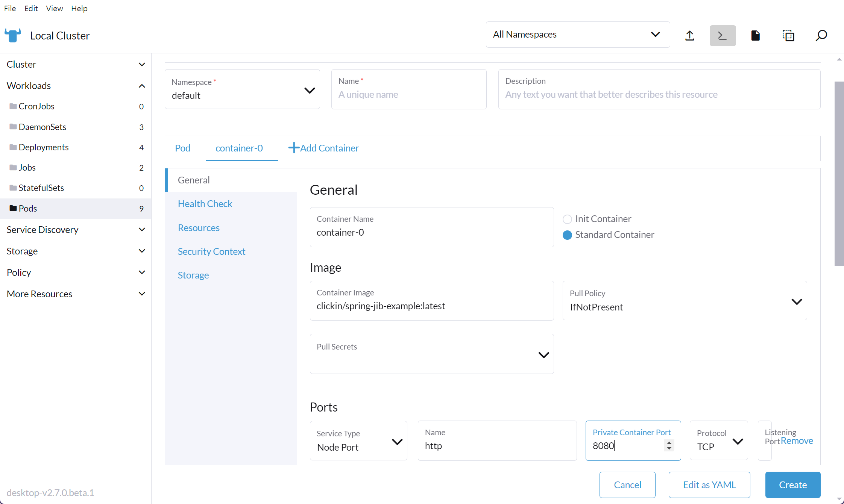Click the CronJobs folder icon
Viewport: 844px width, 504px height.
click(13, 106)
